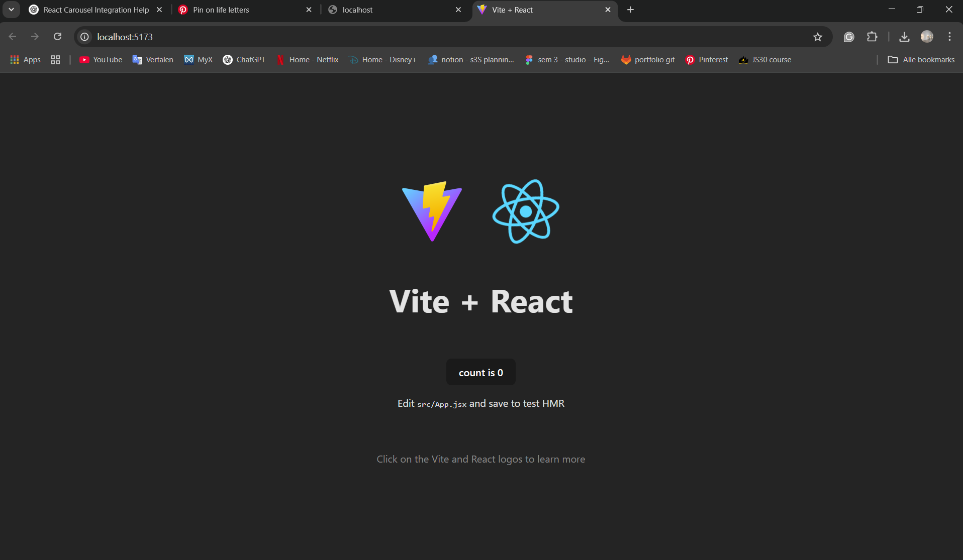The width and height of the screenshot is (963, 560).
Task: Switch to React Carousel Integration Help tab
Action: pyautogui.click(x=95, y=10)
